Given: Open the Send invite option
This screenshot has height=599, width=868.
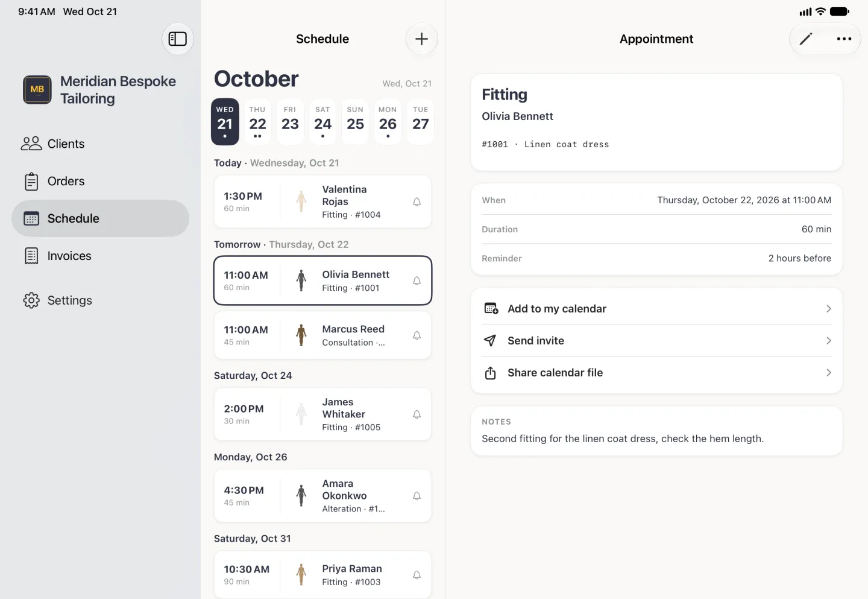Looking at the screenshot, I should pos(656,341).
